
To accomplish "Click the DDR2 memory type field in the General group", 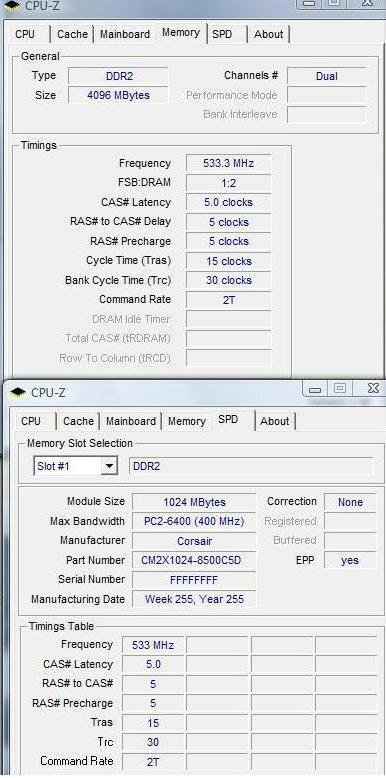I will click(118, 76).
